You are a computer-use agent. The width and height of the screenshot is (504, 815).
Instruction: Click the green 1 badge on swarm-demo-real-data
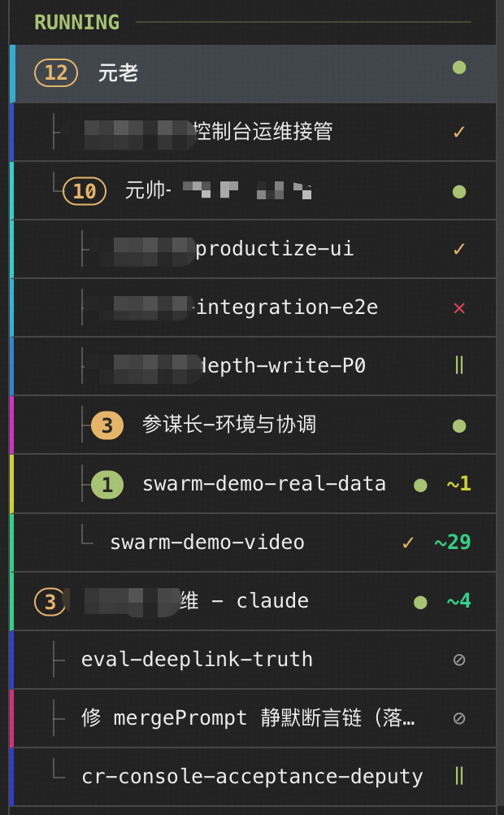coord(107,485)
